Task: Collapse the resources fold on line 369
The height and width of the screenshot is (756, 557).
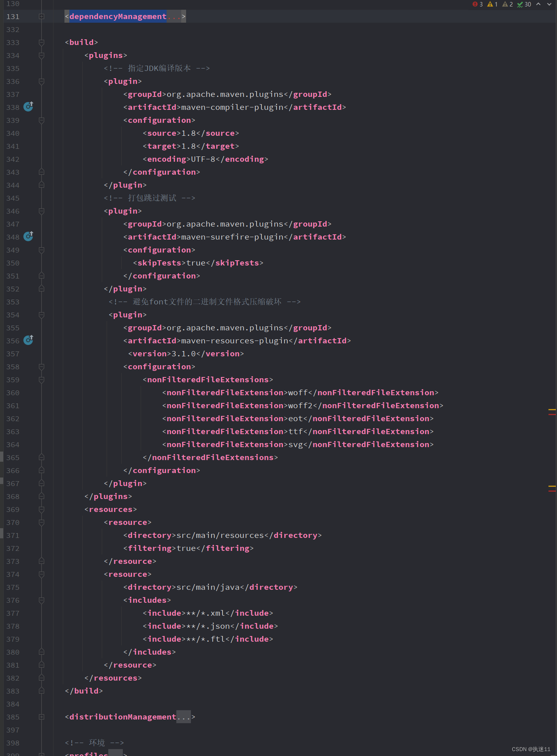Action: (x=41, y=510)
